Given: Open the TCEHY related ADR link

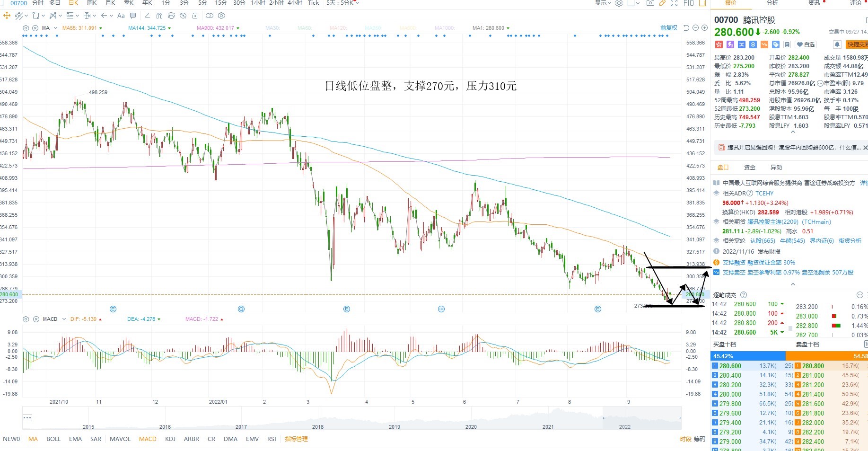Looking at the screenshot, I should (764, 193).
